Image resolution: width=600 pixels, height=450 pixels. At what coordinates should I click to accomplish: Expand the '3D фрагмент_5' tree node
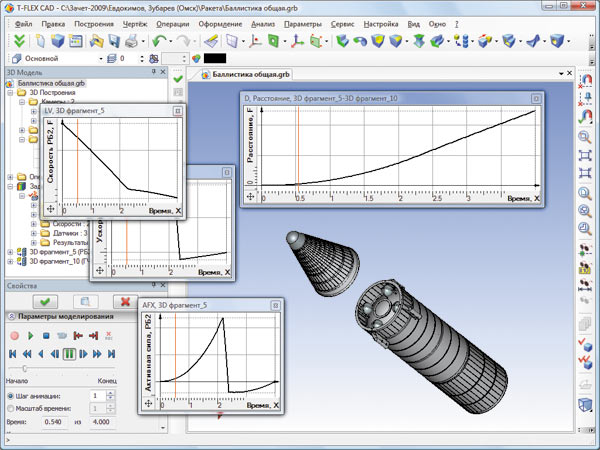click(10, 252)
